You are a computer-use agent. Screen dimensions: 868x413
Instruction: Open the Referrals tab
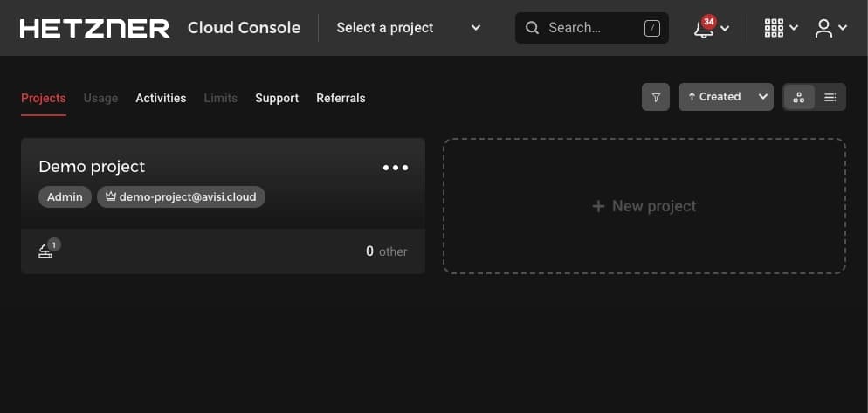point(341,98)
